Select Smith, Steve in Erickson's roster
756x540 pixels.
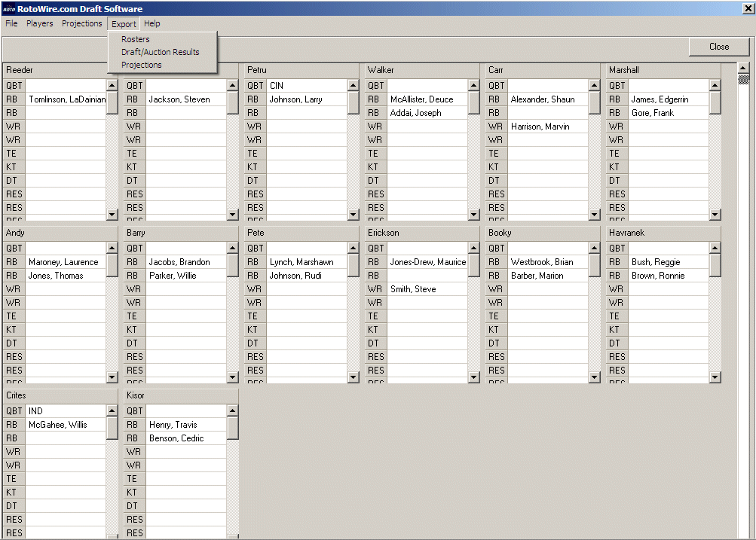click(427, 289)
